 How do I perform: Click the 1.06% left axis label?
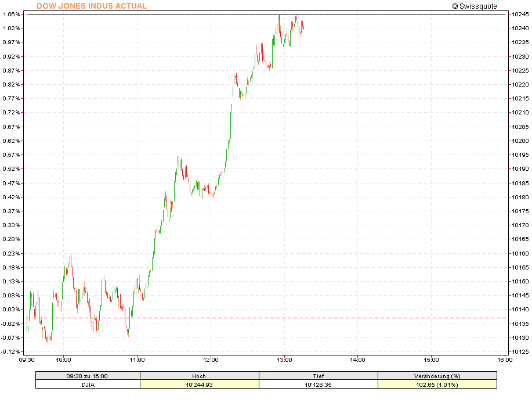click(12, 15)
